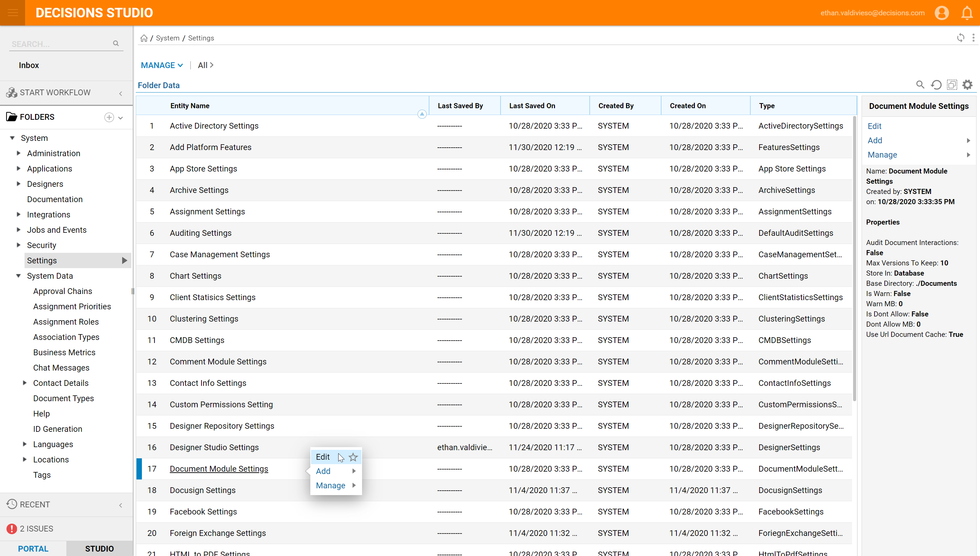Viewport: 980px width, 556px height.
Task: Open Add in right details panel
Action: pyautogui.click(x=918, y=141)
